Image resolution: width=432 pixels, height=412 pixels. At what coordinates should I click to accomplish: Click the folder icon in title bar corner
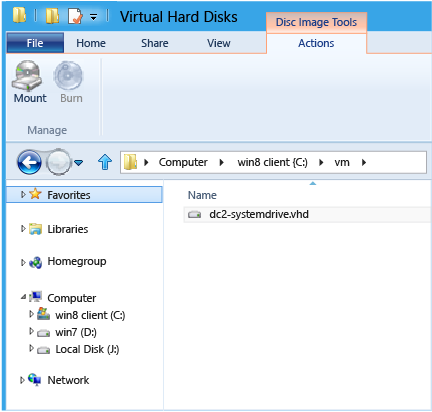click(19, 15)
